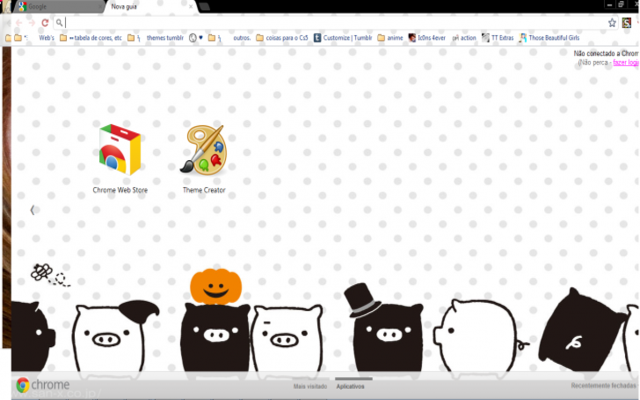Open the Customize | Tumblr bookmark

tap(343, 38)
